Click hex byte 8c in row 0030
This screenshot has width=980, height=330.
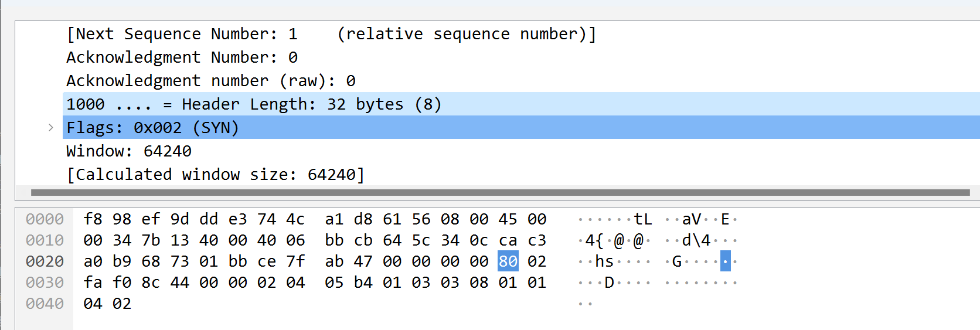tap(151, 282)
